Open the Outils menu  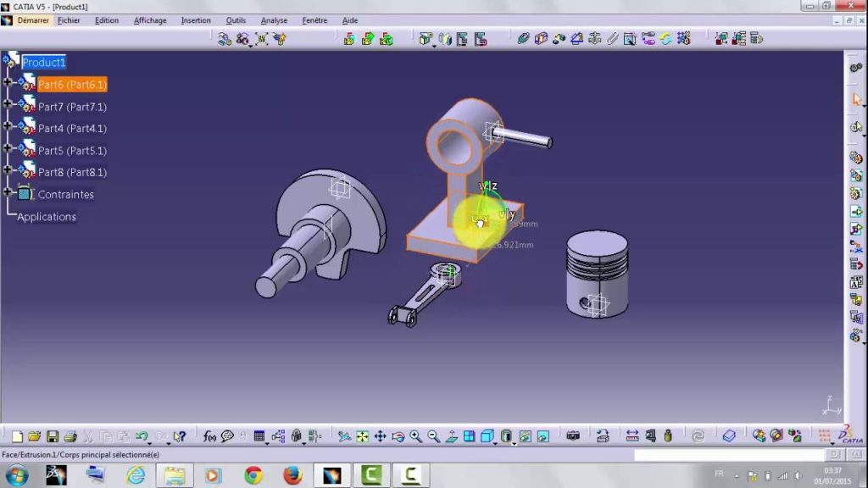point(236,20)
